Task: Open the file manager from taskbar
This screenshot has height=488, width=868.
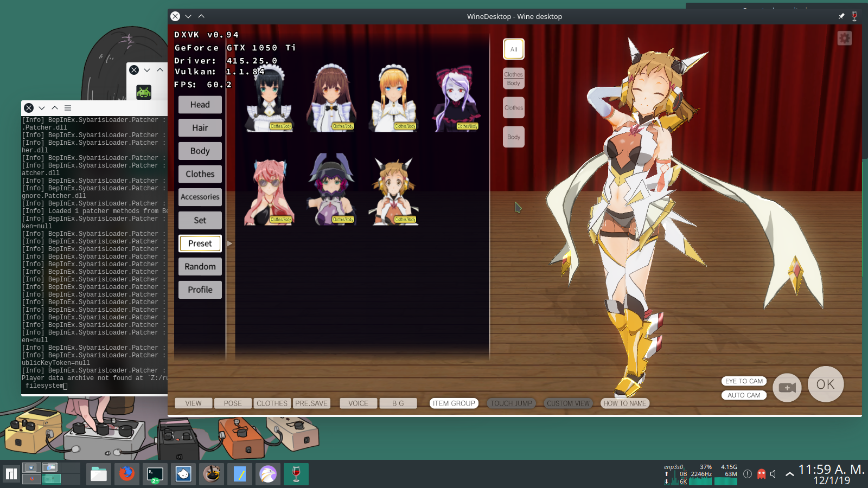Action: 99,474
